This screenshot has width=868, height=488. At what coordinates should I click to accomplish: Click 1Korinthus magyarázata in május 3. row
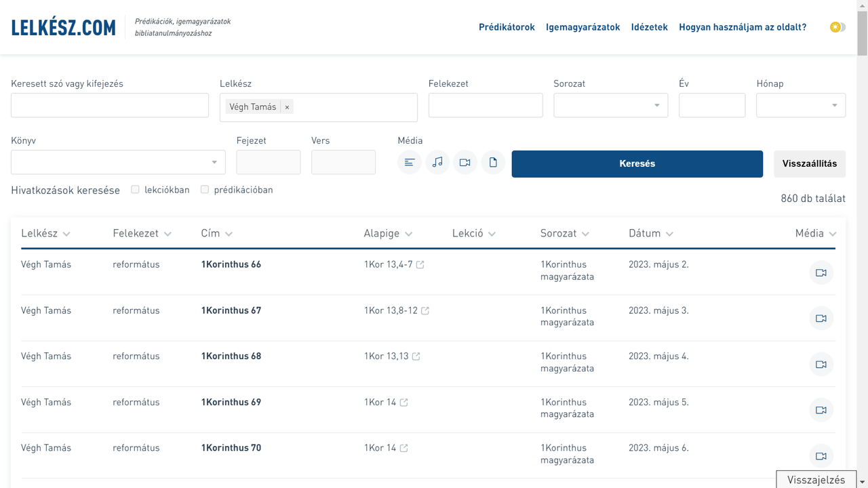pos(568,317)
